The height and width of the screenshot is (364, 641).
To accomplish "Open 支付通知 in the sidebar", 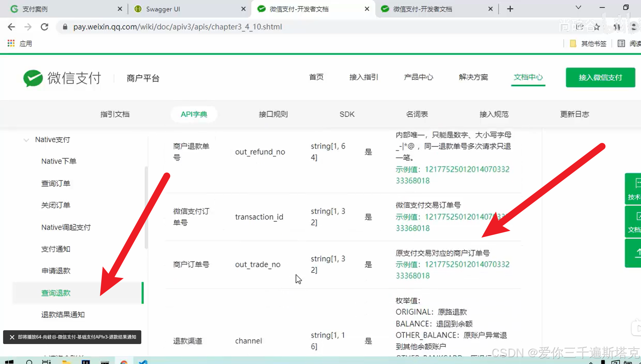I will (x=56, y=249).
